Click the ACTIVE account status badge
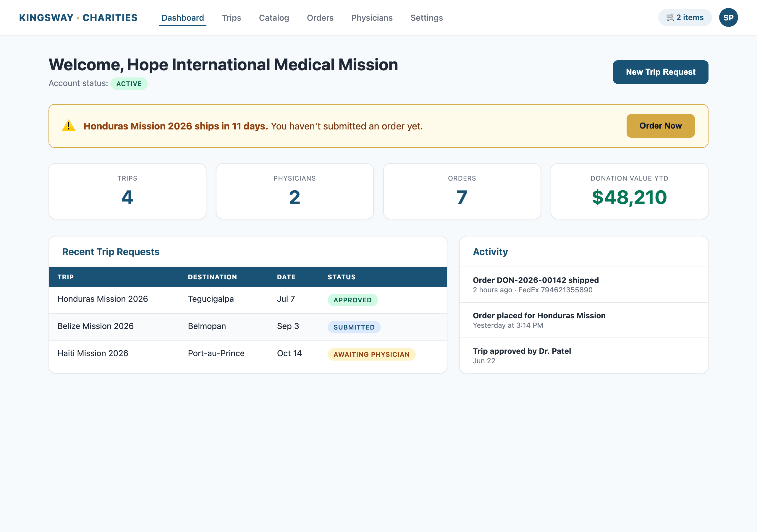The width and height of the screenshot is (757, 532). 129,84
